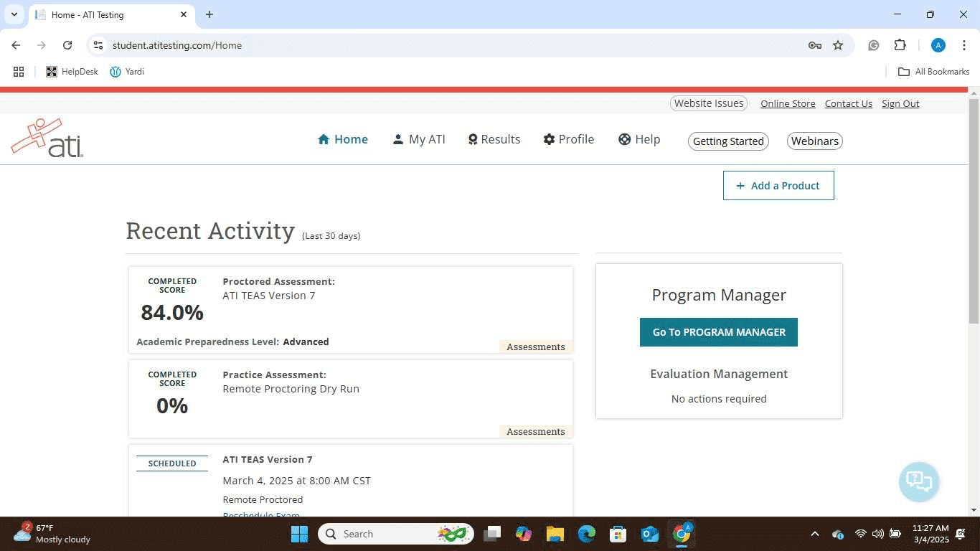Click the page vertical scrollbar
This screenshot has width=980, height=551.
pyautogui.click(x=974, y=215)
